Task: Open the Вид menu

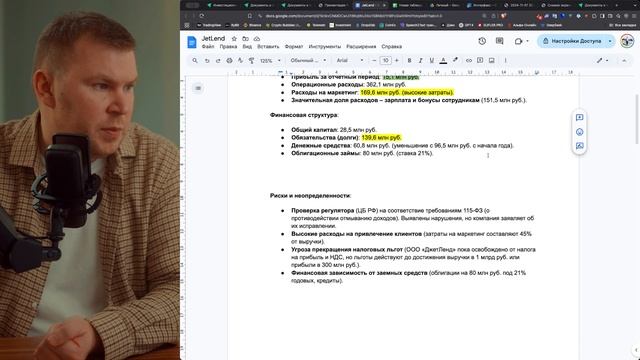Action: click(x=247, y=47)
